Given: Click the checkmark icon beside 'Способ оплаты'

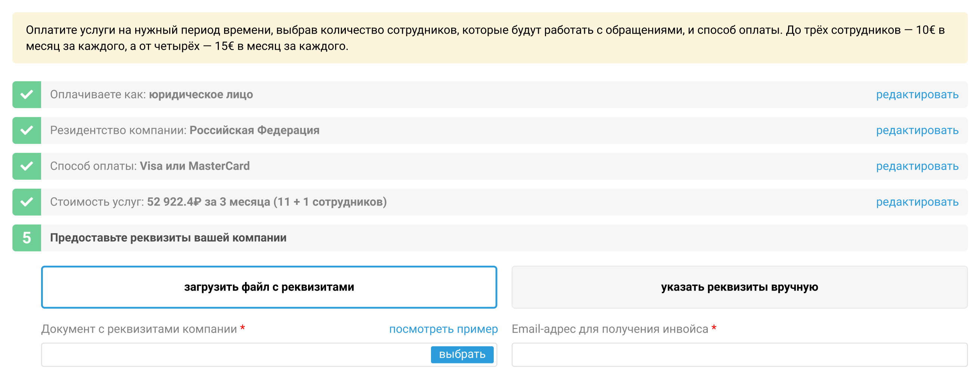Looking at the screenshot, I should (27, 166).
